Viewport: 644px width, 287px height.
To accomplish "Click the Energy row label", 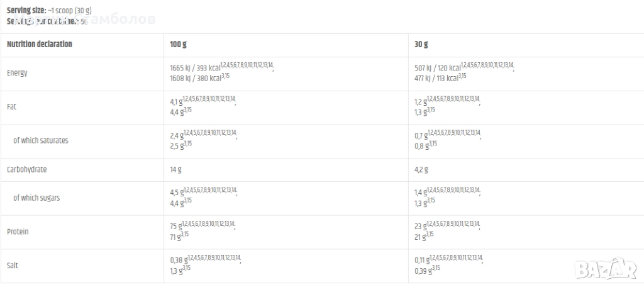I will (17, 73).
